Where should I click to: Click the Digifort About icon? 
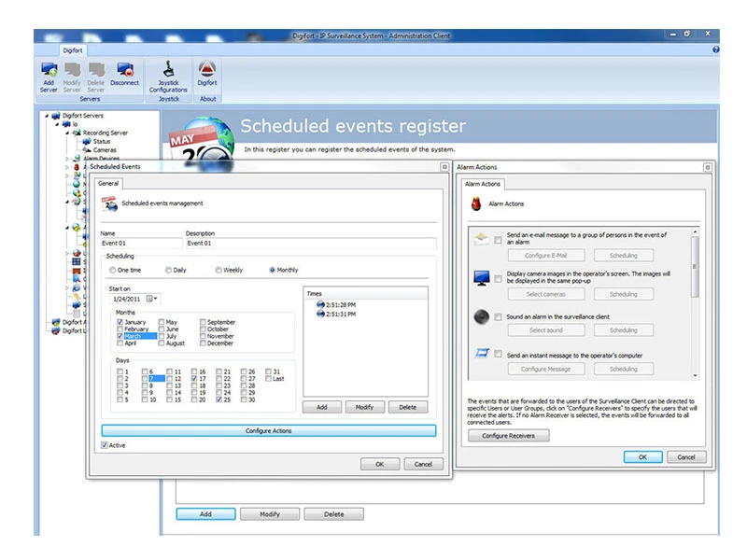pos(207,70)
